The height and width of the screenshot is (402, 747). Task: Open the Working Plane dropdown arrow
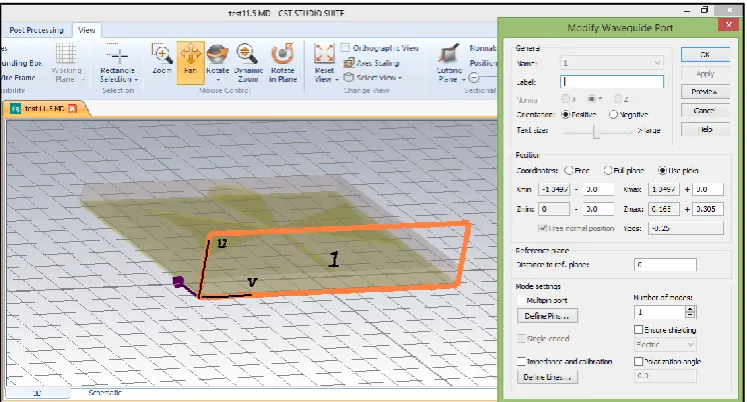[x=83, y=80]
